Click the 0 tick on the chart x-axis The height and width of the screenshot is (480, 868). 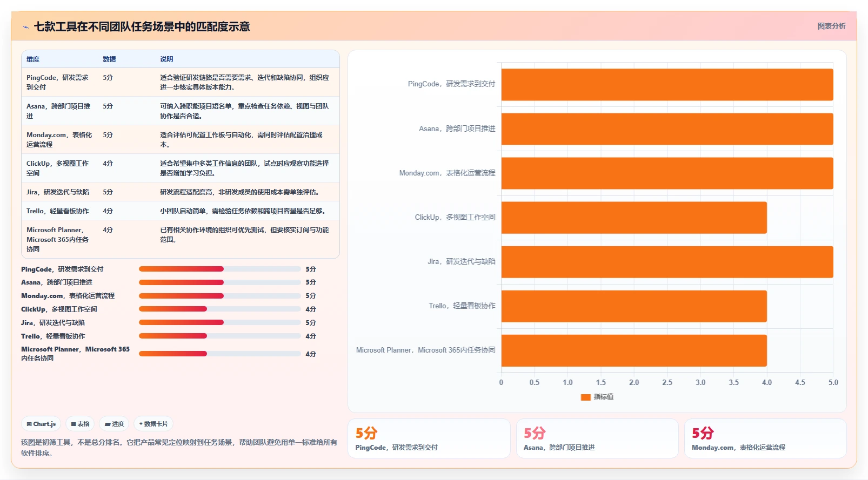pos(501,382)
